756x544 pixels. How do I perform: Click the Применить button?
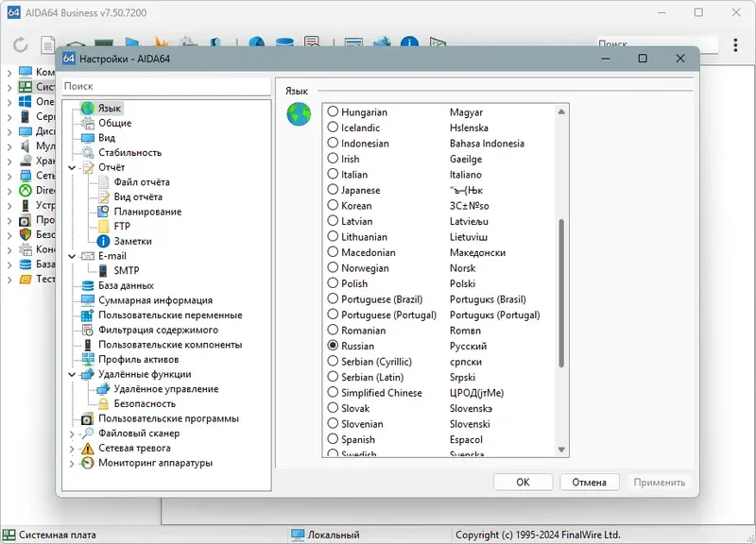pyautogui.click(x=659, y=482)
